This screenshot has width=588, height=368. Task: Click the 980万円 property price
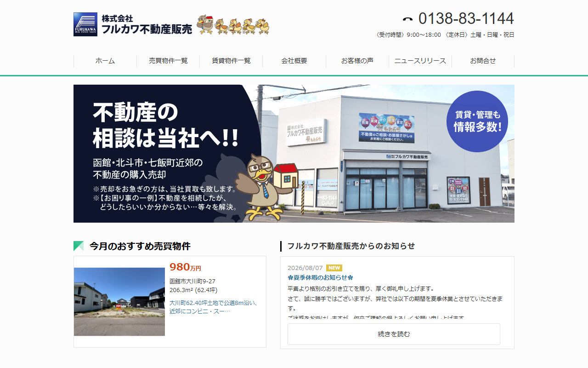pyautogui.click(x=185, y=267)
